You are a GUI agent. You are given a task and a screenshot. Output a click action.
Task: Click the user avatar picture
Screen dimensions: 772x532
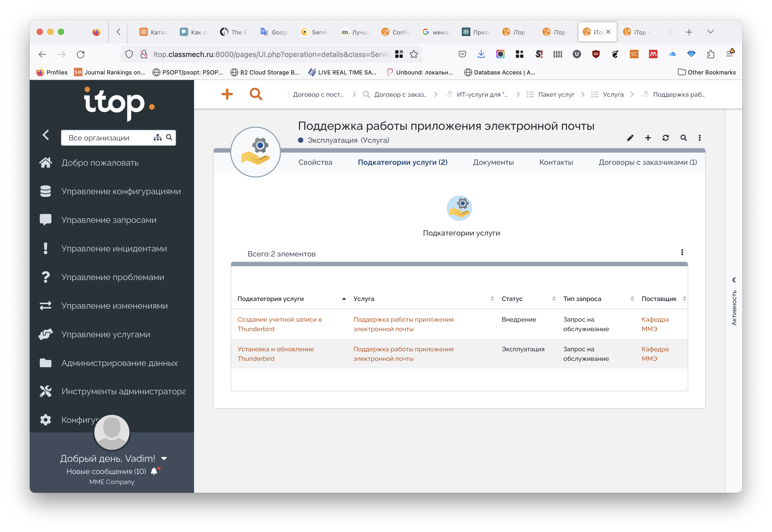112,432
